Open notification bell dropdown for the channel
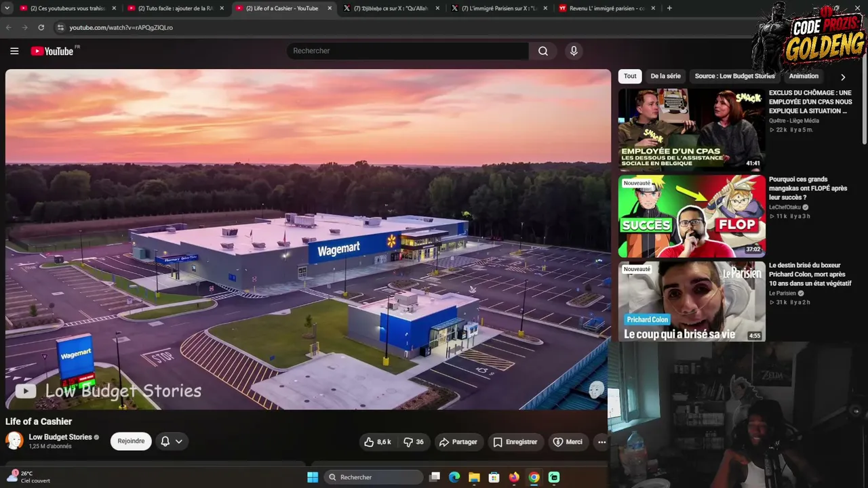 click(x=172, y=441)
